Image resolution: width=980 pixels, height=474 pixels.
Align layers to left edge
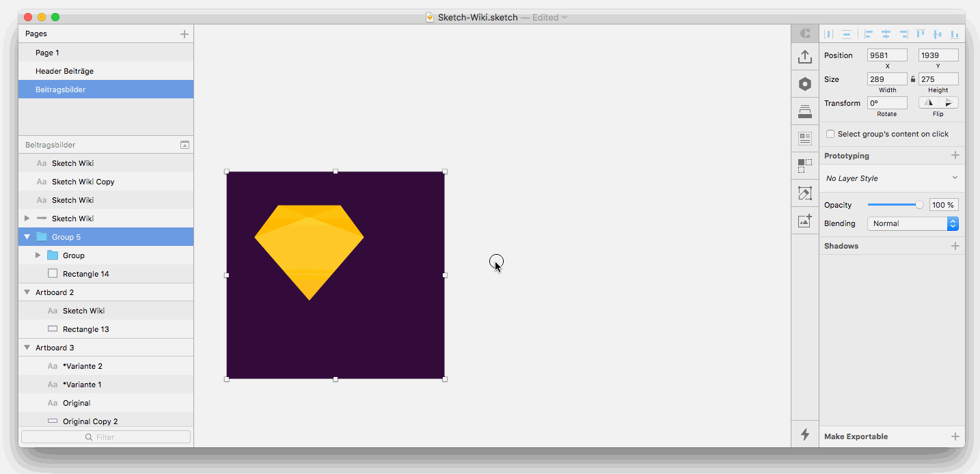[x=869, y=33]
